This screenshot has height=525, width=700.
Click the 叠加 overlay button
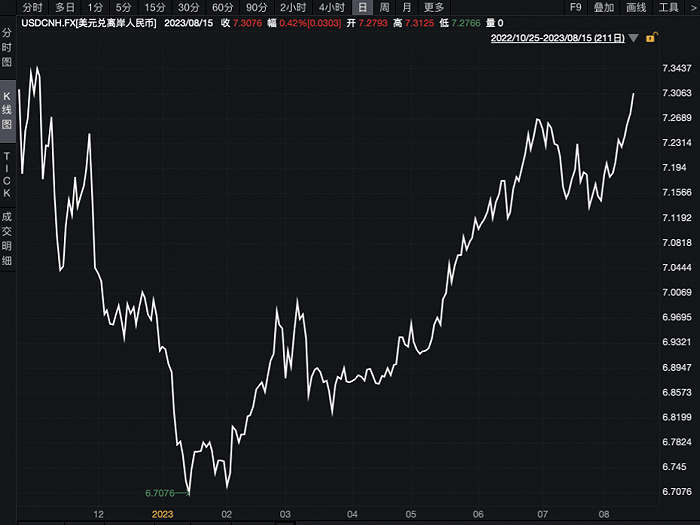(604, 7)
